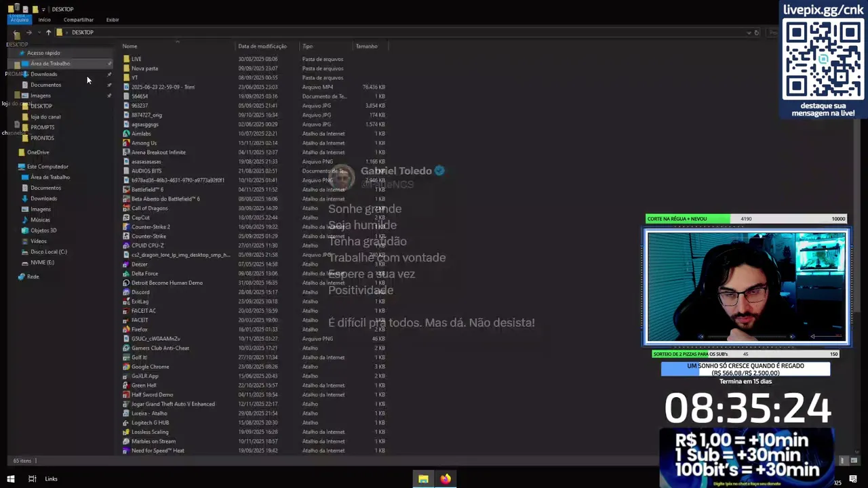Open pinned Downloads in quick access

pos(43,74)
